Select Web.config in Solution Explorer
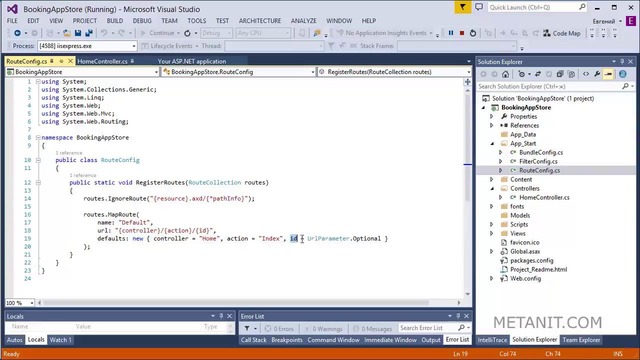Image resolution: width=640 pixels, height=360 pixels. point(525,278)
